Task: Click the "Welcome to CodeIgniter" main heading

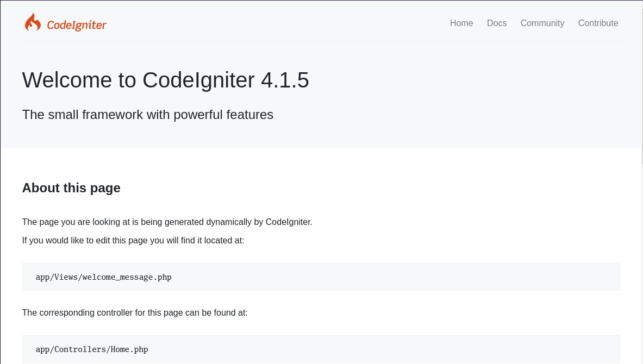Action: 139,80
